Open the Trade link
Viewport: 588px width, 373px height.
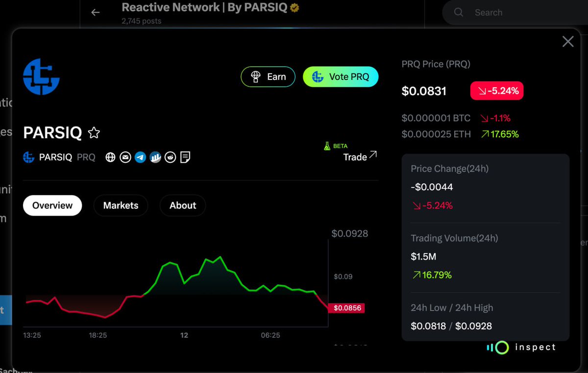click(x=360, y=156)
